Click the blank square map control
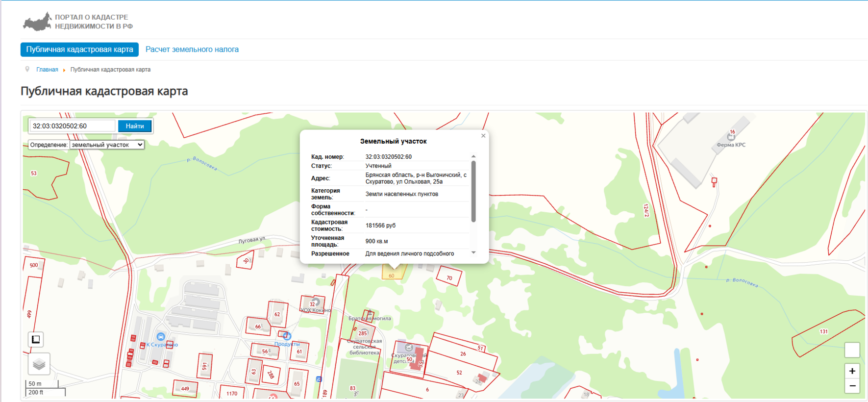Viewport: 868px width, 402px height. (x=852, y=350)
